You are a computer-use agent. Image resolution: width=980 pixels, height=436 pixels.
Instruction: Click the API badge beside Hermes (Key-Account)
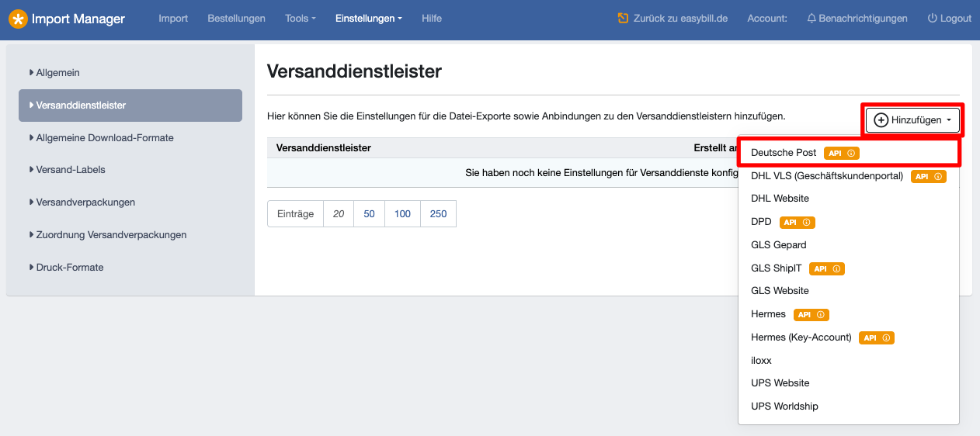click(x=877, y=338)
